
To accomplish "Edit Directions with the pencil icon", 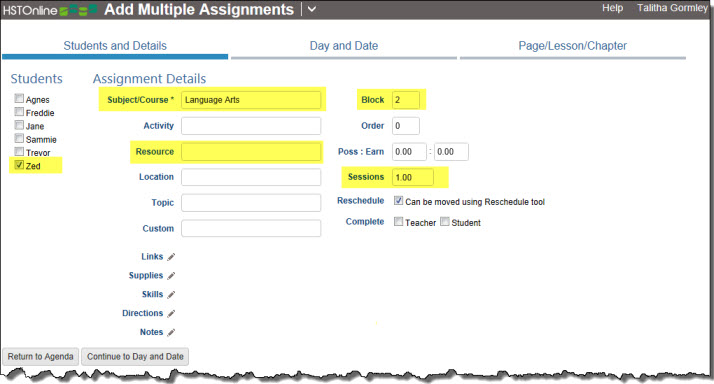I will 171,314.
